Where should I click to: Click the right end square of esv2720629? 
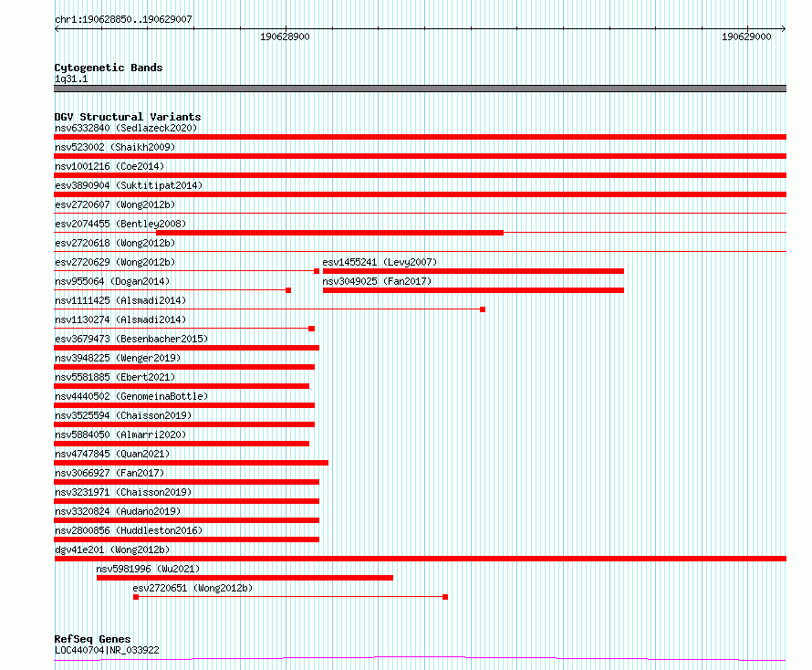[x=317, y=271]
